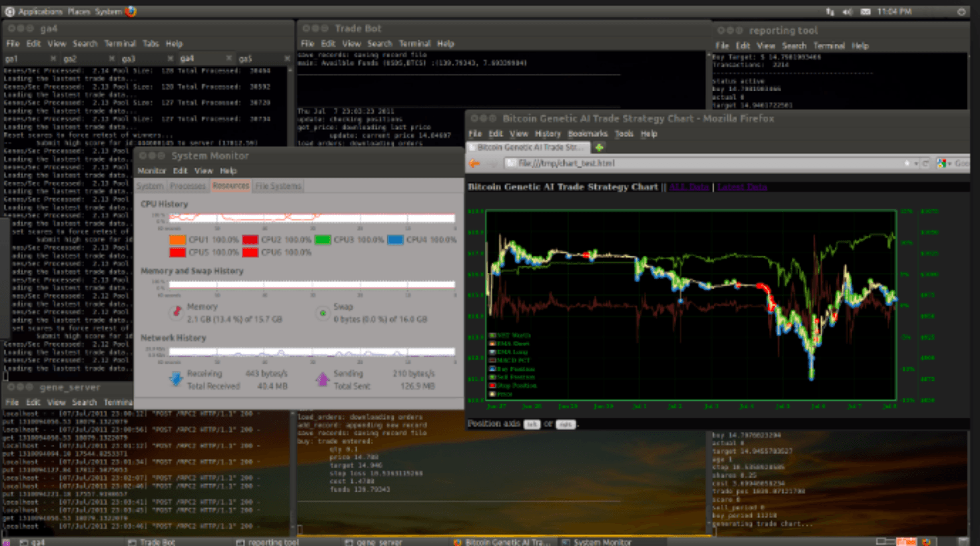Click the left position-axis button

[x=532, y=424]
